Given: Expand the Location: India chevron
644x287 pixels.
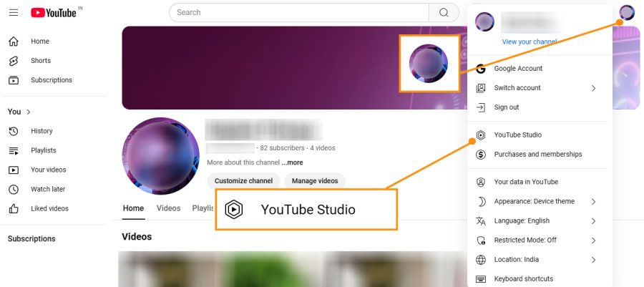Looking at the screenshot, I should pos(593,260).
